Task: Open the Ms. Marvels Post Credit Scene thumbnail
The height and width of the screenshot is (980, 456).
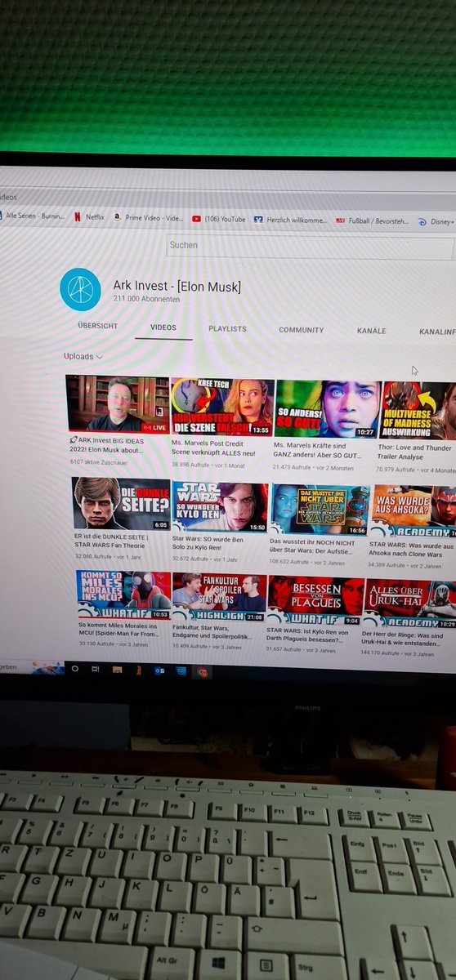Action: (221, 407)
